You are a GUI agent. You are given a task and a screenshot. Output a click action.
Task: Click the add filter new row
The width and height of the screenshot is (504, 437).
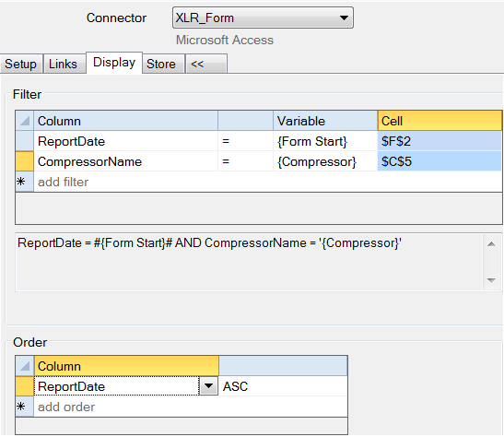(x=268, y=182)
